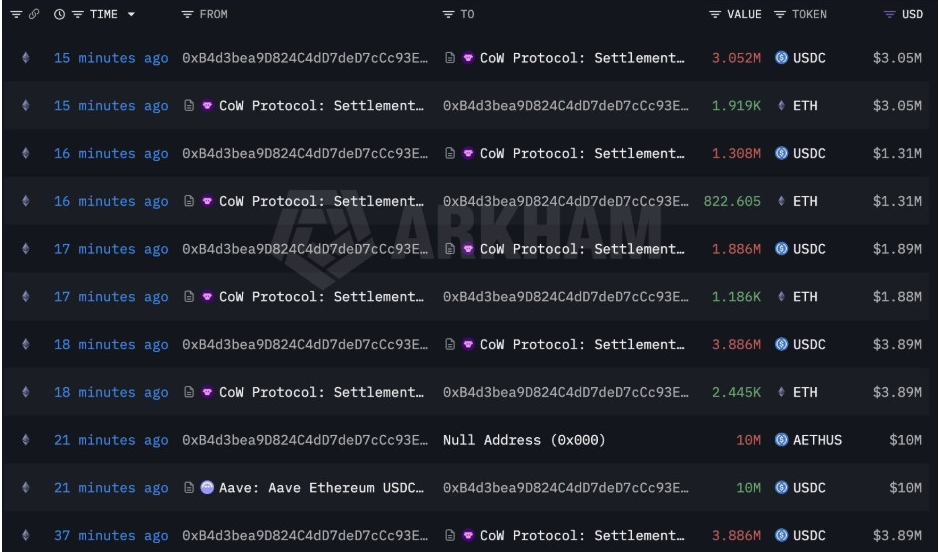Select the 3.052M USDC value in top row

point(736,58)
